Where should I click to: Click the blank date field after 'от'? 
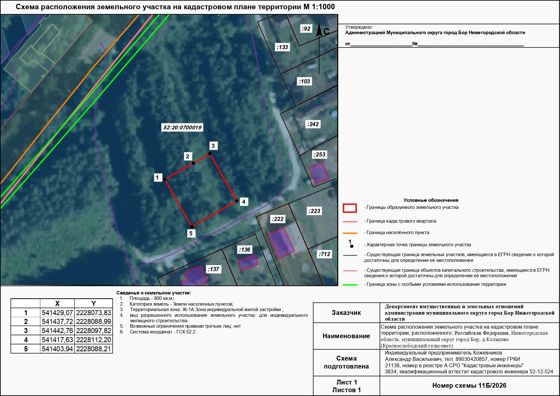click(x=381, y=44)
